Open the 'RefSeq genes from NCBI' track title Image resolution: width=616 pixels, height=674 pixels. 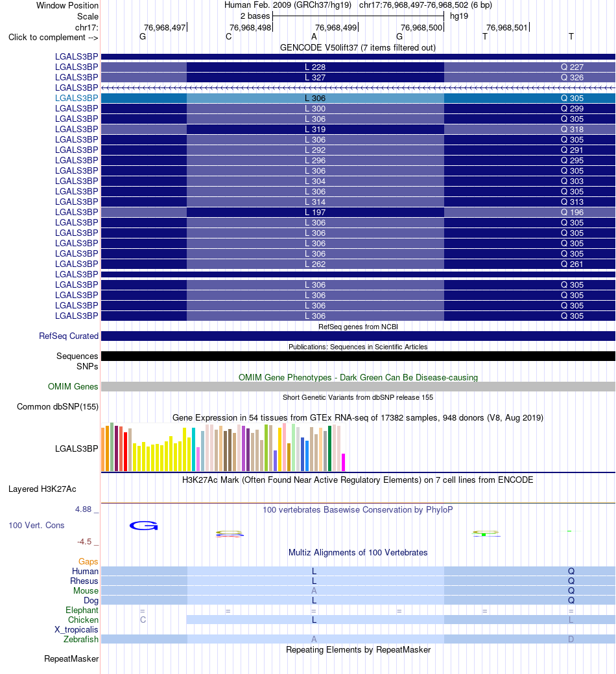click(358, 327)
